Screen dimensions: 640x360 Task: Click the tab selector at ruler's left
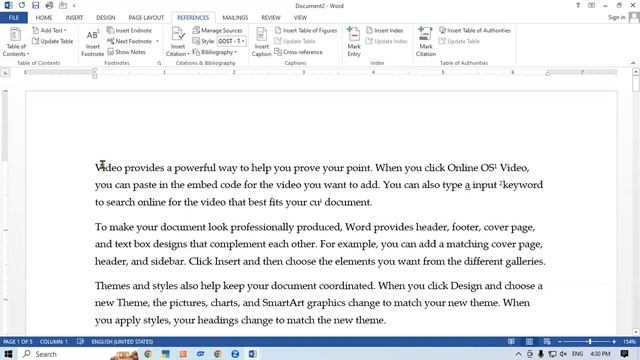(x=5, y=73)
